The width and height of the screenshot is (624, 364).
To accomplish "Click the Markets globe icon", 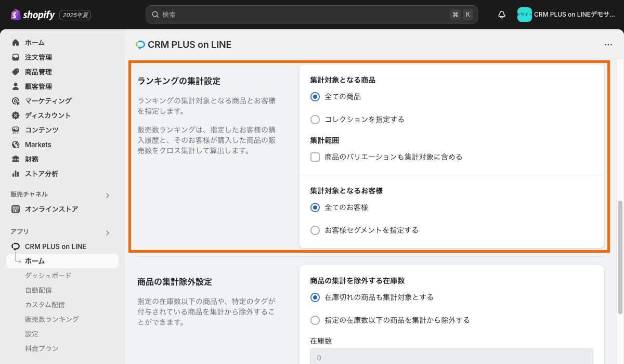I will pyautogui.click(x=16, y=145).
